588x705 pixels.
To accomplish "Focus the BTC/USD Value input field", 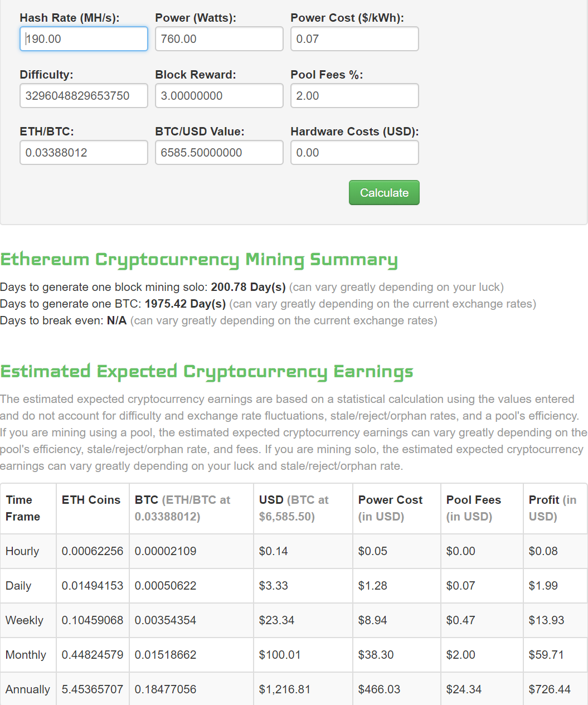I will pyautogui.click(x=219, y=153).
